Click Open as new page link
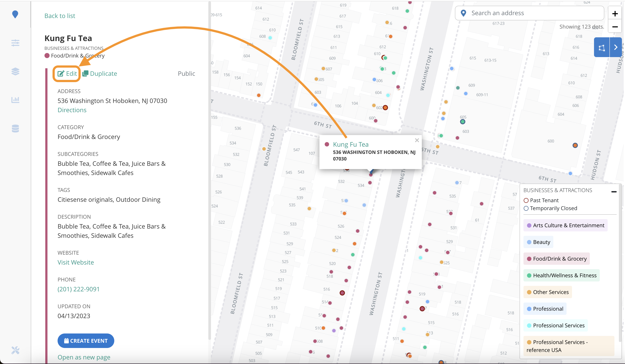Viewport: 625px width, 364px height. pyautogui.click(x=84, y=357)
